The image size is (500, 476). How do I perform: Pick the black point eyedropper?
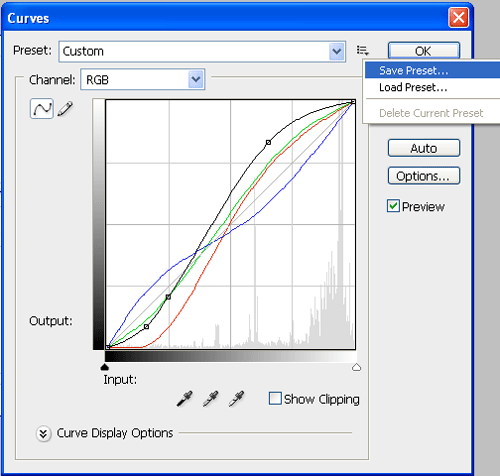[x=185, y=399]
